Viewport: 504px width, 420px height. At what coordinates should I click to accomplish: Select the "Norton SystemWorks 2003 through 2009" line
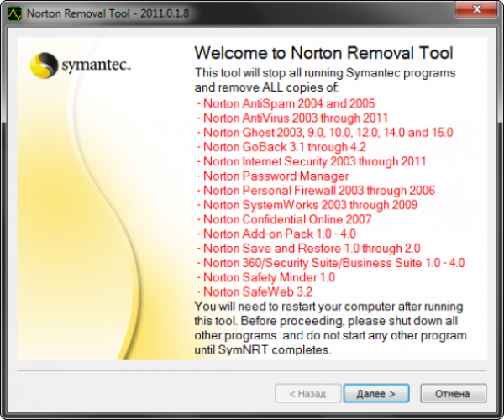click(x=307, y=205)
